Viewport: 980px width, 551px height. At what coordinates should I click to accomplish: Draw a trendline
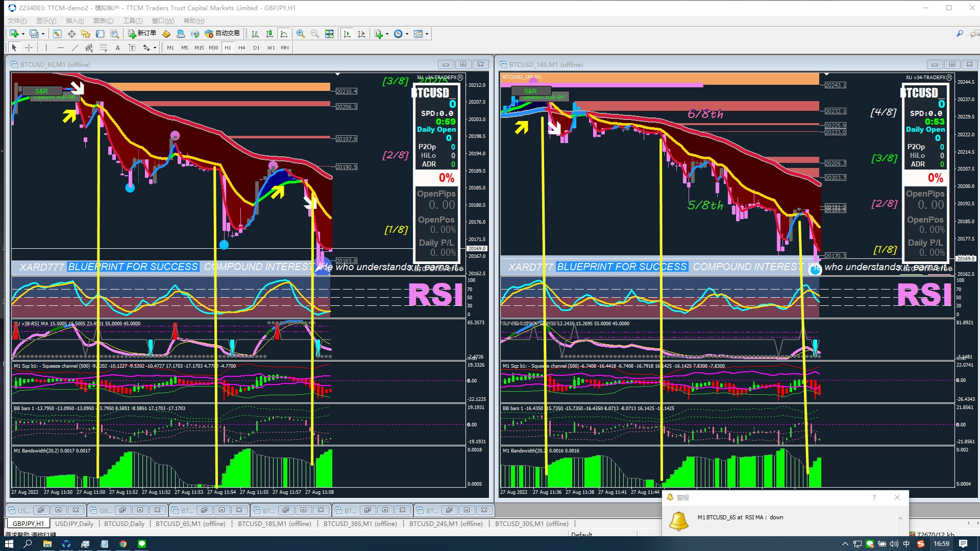pos(75,47)
